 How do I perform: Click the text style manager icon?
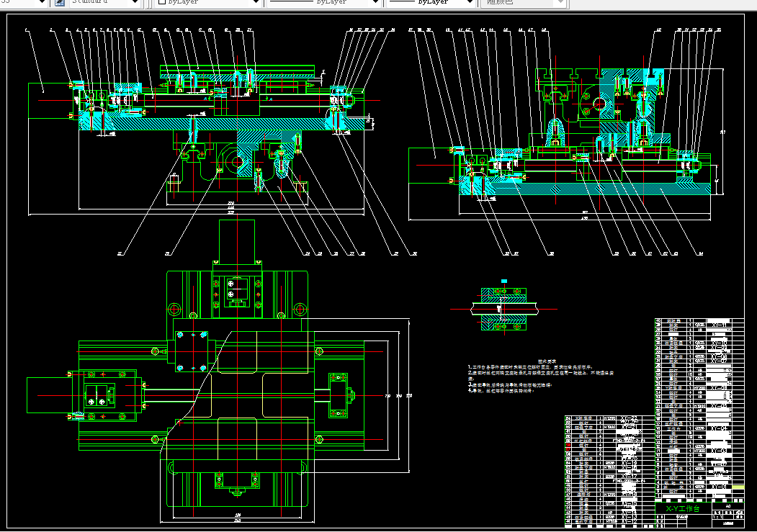60,2
